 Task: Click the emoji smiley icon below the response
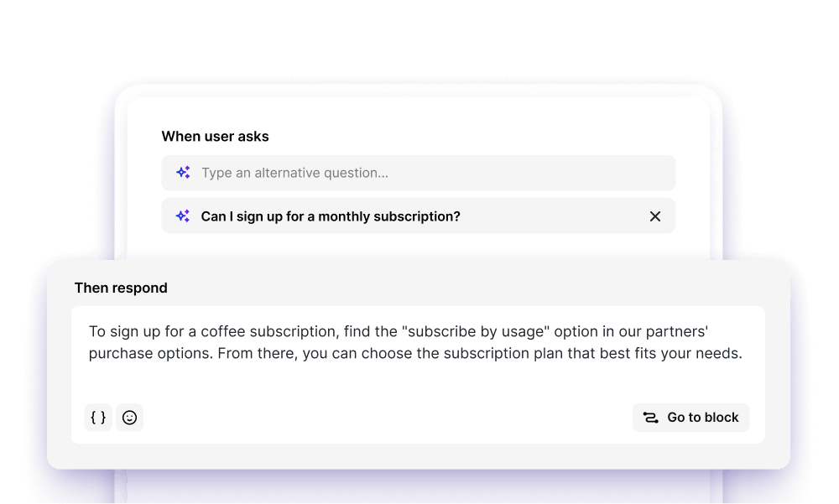[x=129, y=417]
